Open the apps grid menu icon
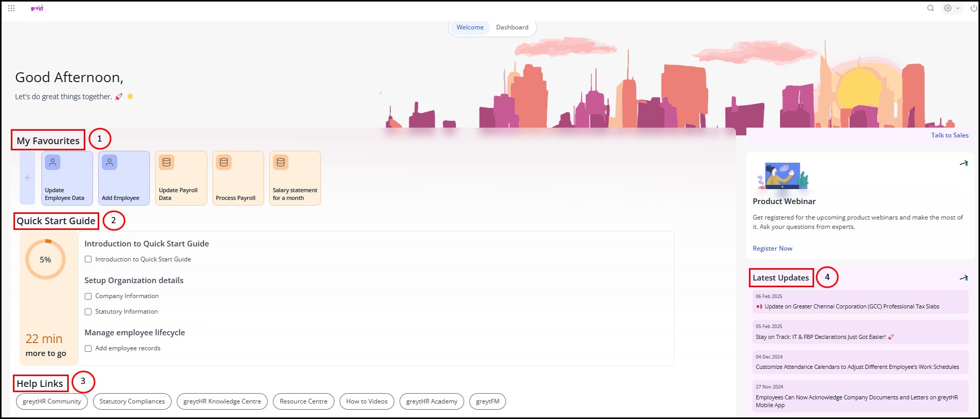 [11, 8]
